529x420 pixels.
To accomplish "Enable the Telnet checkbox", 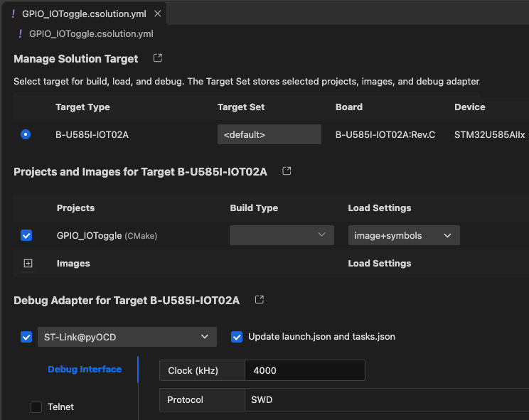I will point(36,407).
